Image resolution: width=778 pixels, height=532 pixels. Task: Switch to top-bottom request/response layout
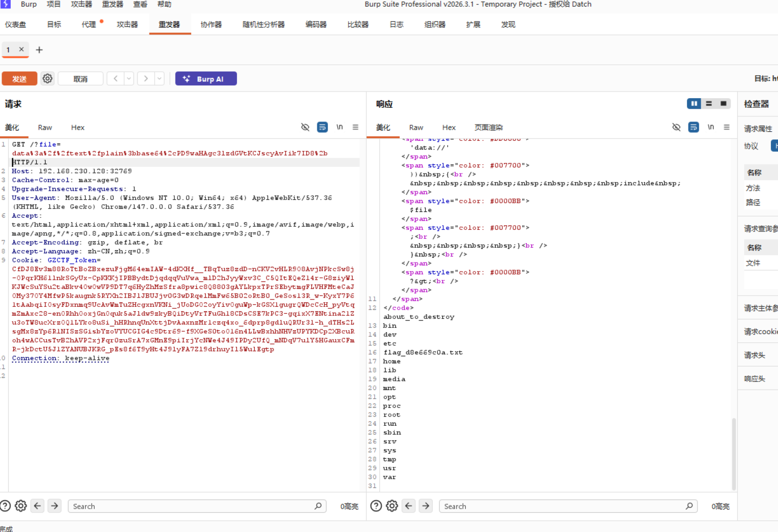(x=709, y=104)
